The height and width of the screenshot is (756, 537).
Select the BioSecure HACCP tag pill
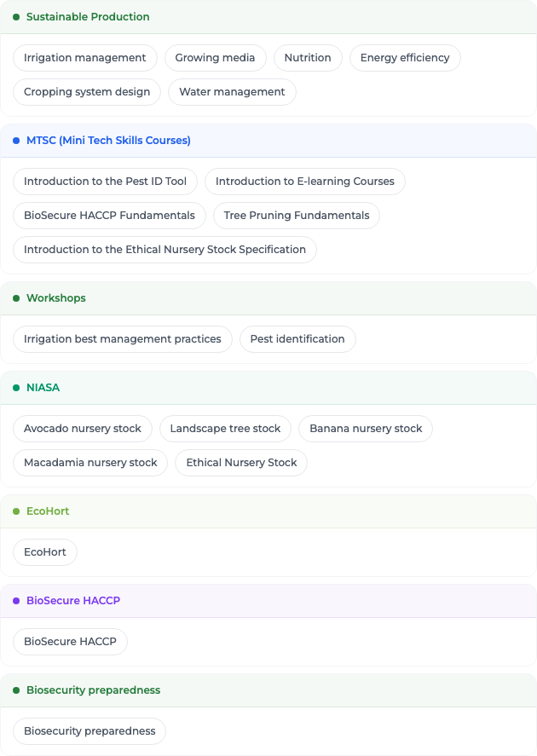70,642
